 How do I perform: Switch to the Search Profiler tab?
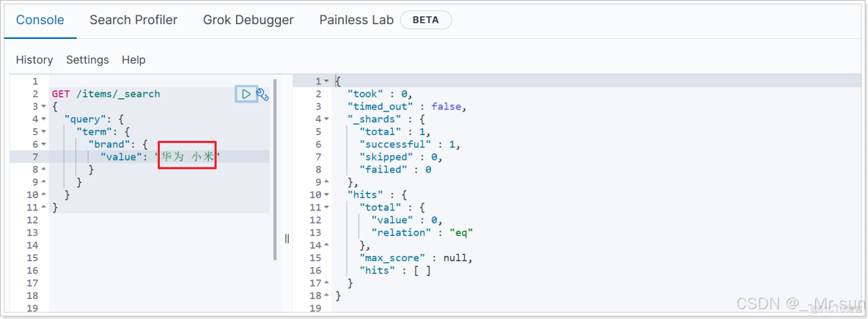point(133,20)
